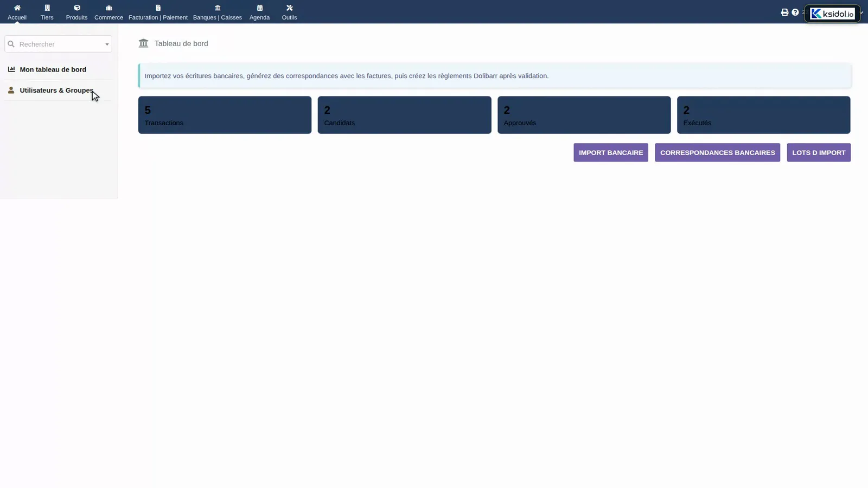Open the help question mark icon
Image resolution: width=868 pixels, height=488 pixels.
coord(795,12)
